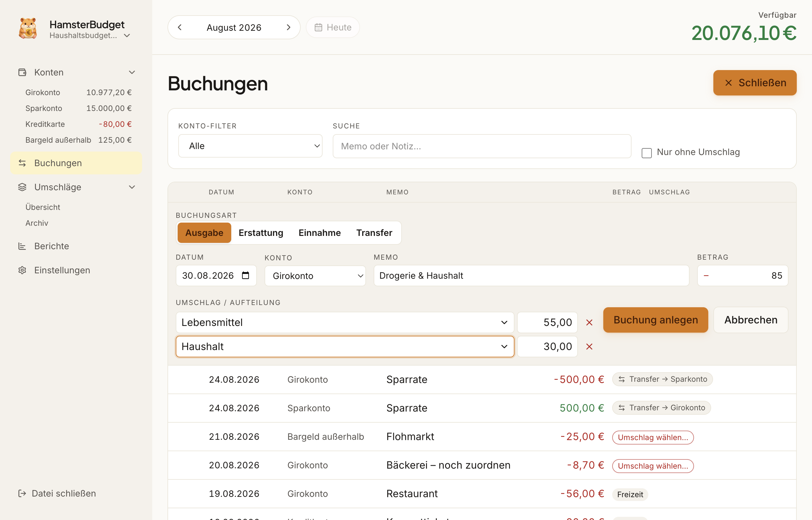Screen dimensions: 812x520
Task: Select Einnahme booking type
Action: pos(319,233)
